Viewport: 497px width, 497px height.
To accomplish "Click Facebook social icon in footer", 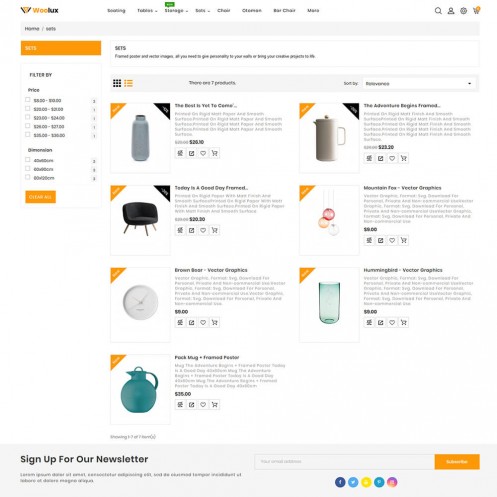I will [340, 482].
